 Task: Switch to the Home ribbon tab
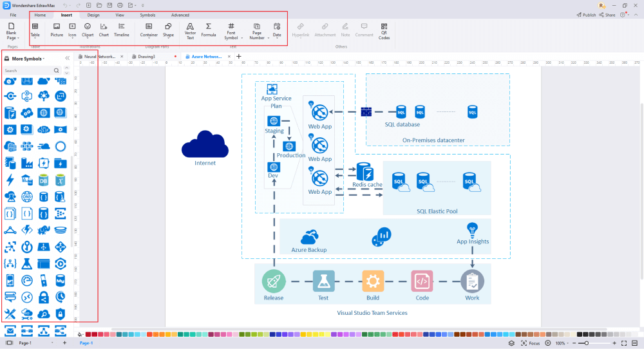[40, 15]
